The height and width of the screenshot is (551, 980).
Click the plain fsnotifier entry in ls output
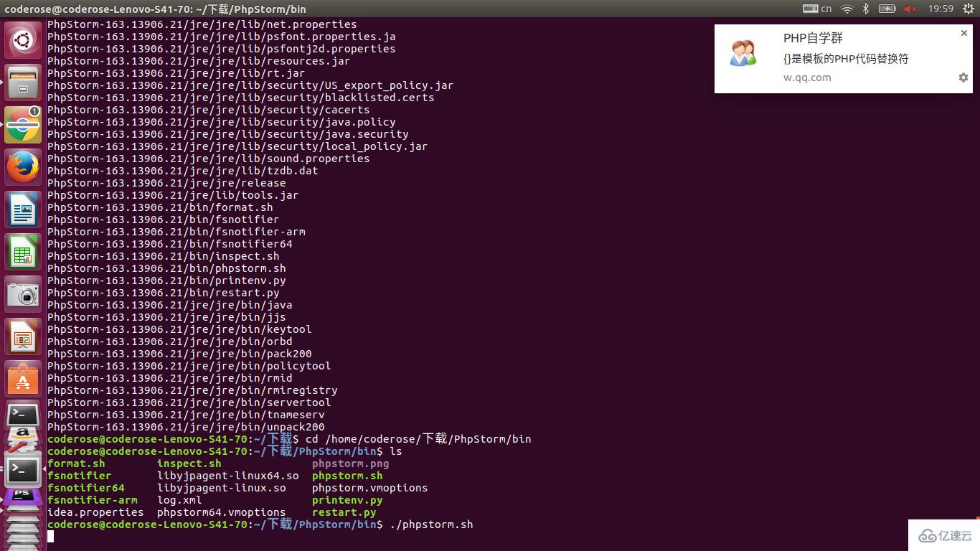[80, 476]
